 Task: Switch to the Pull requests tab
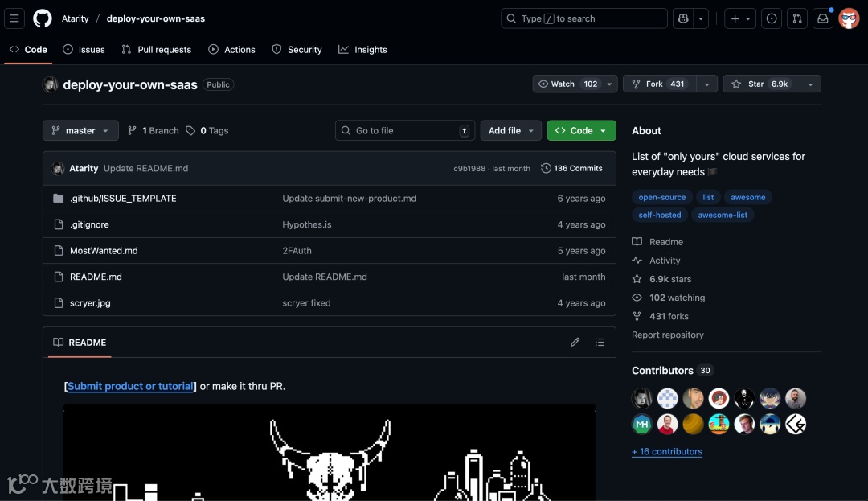(x=156, y=49)
